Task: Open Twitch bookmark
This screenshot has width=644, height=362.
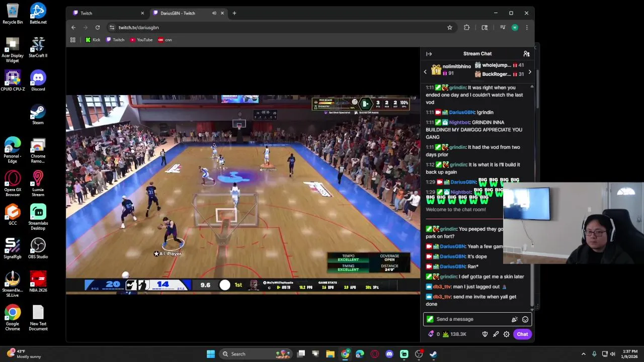Action: coord(115,40)
